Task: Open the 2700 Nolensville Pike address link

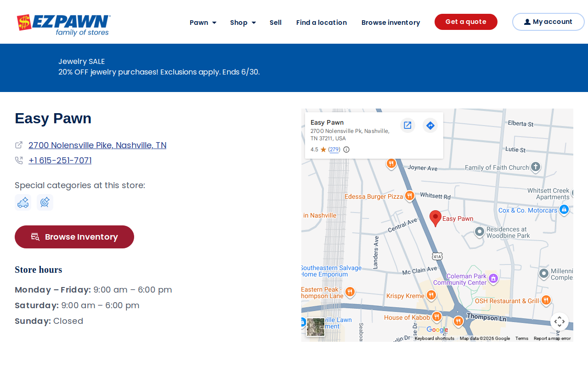Action: pyautogui.click(x=97, y=145)
